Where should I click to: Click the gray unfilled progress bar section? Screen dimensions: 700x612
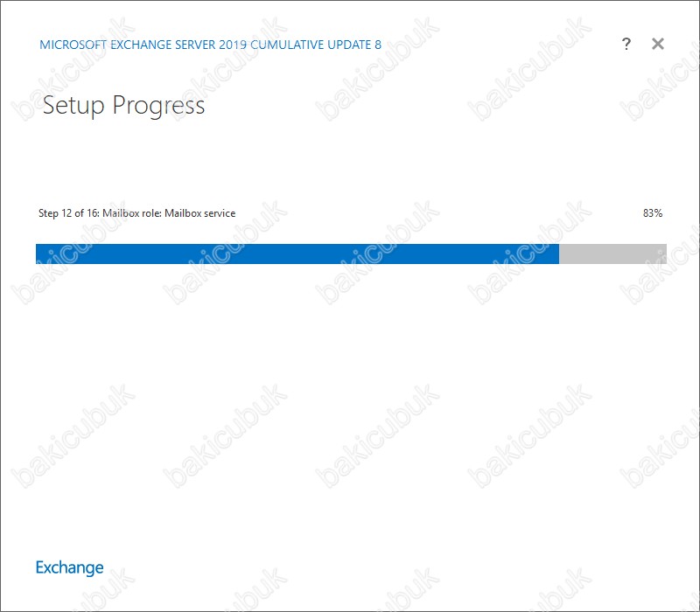coord(613,254)
